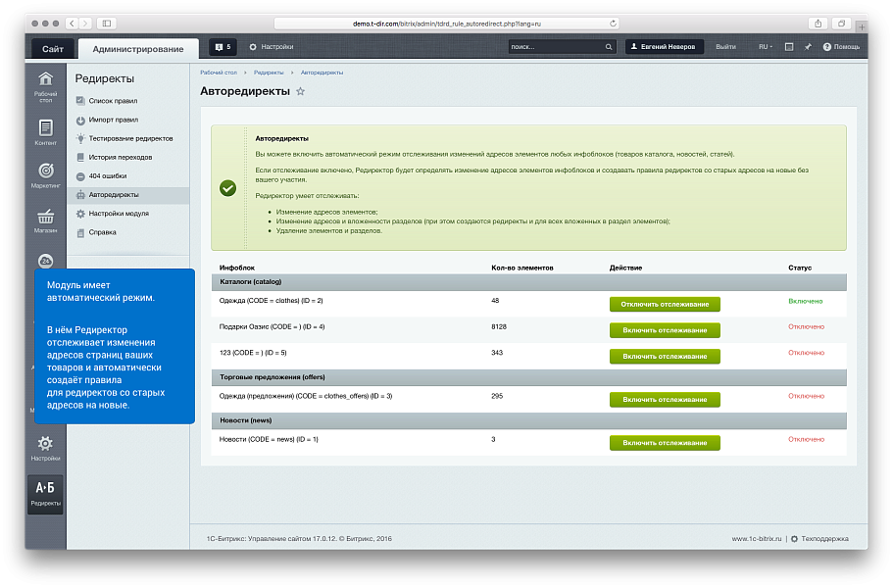Image resolution: width=893 pixels, height=588 pixels.
Task: Disable tracking for Одежда clothes infoblock
Action: pyautogui.click(x=664, y=304)
